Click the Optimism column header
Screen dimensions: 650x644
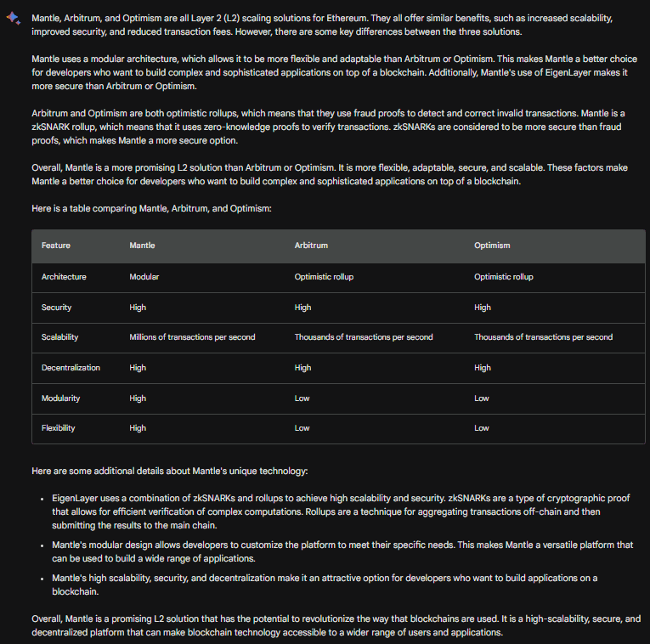(494, 246)
